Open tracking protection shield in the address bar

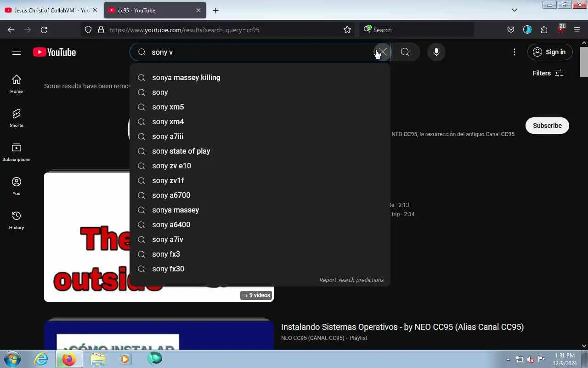88,30
